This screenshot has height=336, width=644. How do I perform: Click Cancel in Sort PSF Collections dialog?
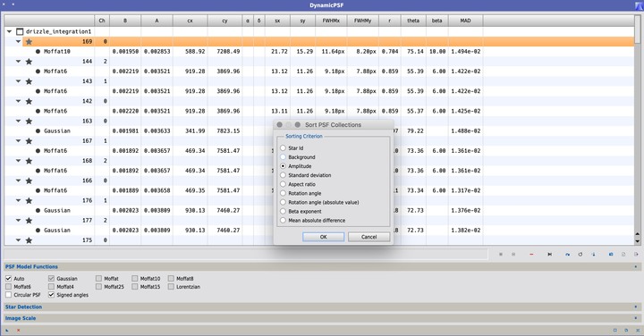[x=369, y=237]
